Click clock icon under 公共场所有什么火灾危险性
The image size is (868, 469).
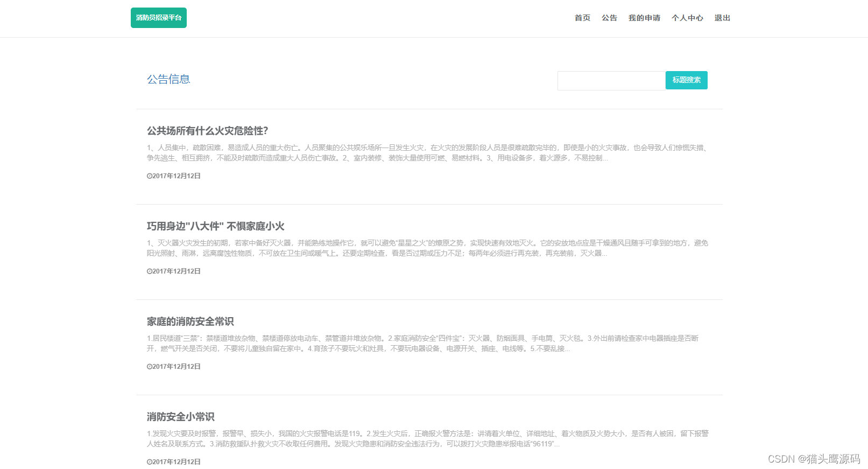tap(149, 176)
